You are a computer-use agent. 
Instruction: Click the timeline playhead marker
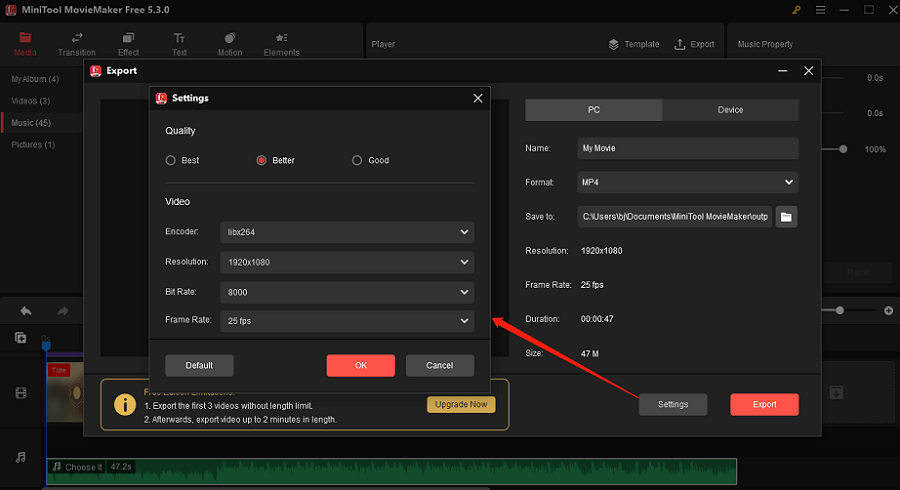point(46,345)
